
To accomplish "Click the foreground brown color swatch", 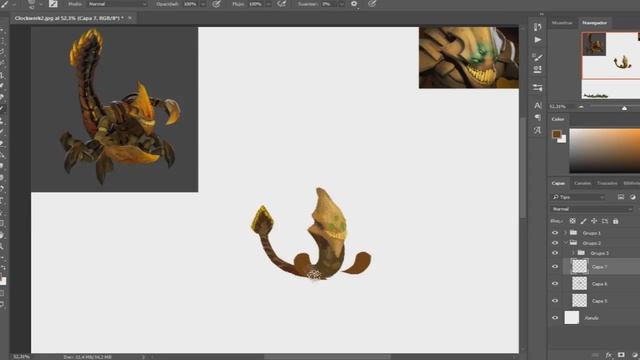I will pyautogui.click(x=556, y=134).
